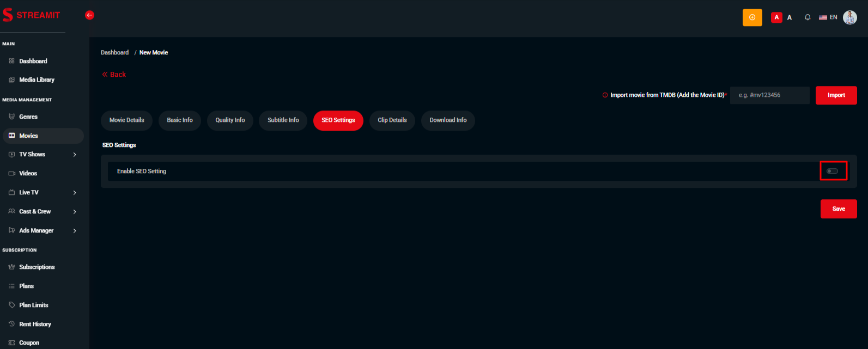Open user profile avatar
This screenshot has height=349, width=868.
[849, 17]
